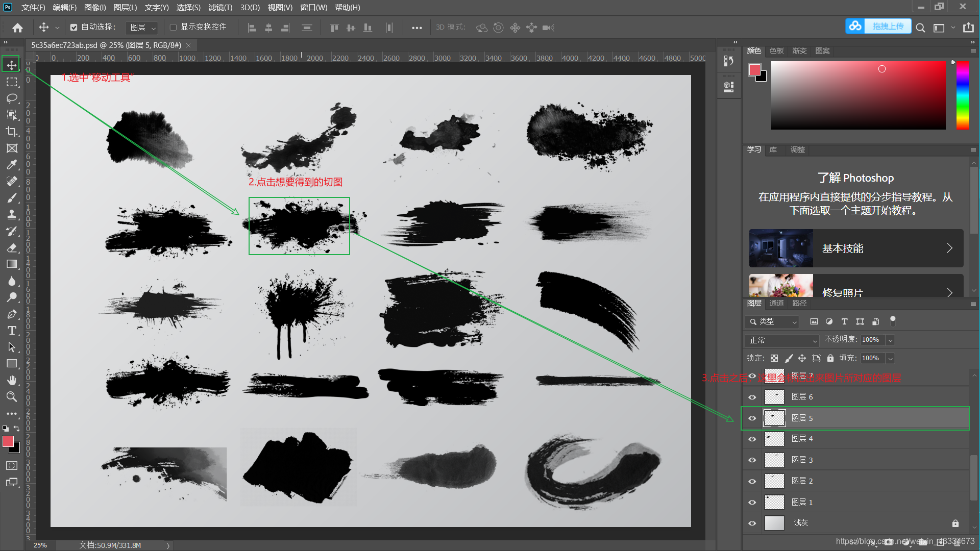Select the Hand tool
980x551 pixels.
click(x=12, y=380)
